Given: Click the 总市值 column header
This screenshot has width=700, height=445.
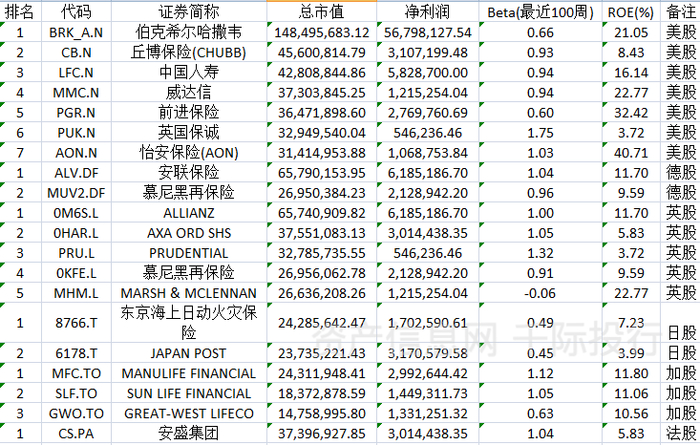Looking at the screenshot, I should (321, 12).
